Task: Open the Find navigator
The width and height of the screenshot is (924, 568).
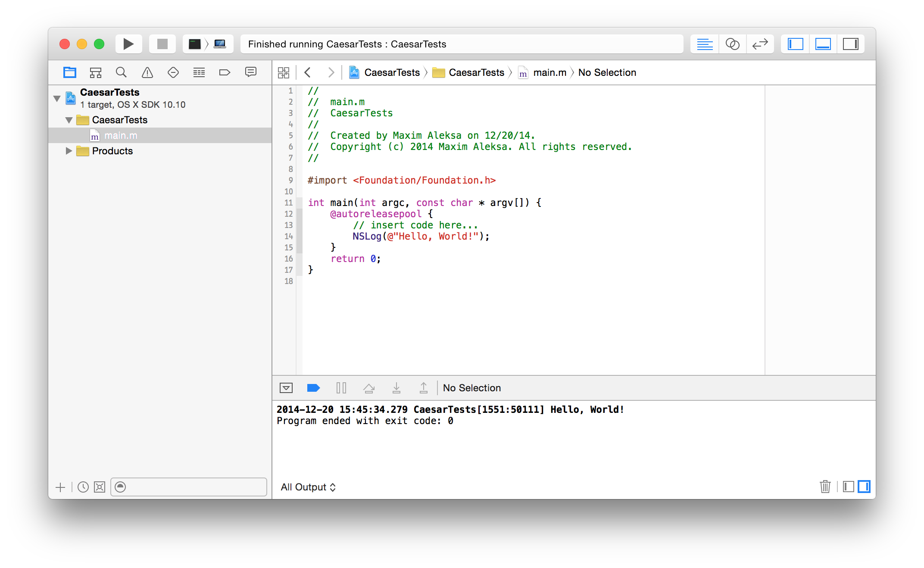Action: [122, 72]
